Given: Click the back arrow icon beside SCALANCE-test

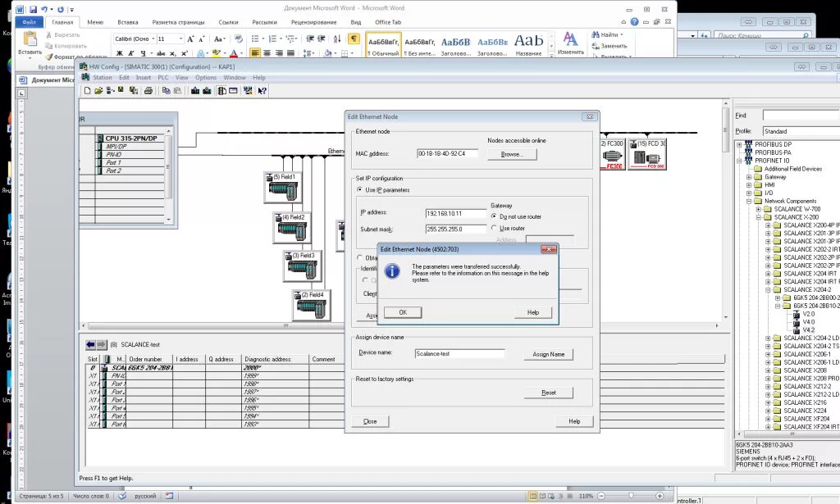Looking at the screenshot, I should tap(90, 344).
